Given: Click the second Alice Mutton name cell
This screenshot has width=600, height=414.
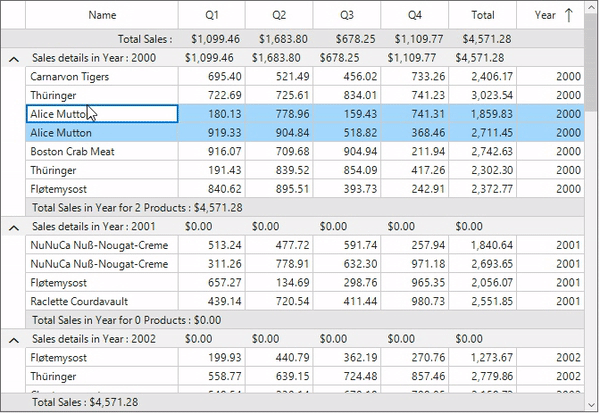Looking at the screenshot, I should (102, 133).
